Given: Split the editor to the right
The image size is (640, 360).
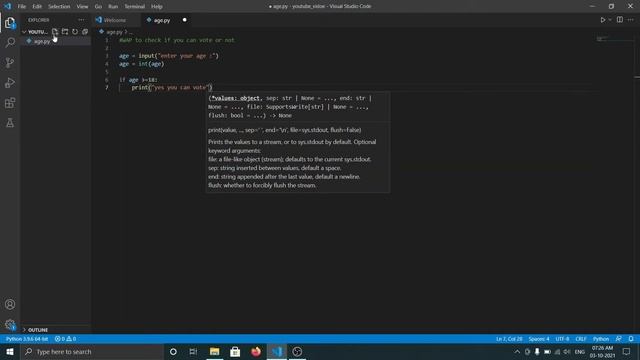Looking at the screenshot, I should 620,20.
